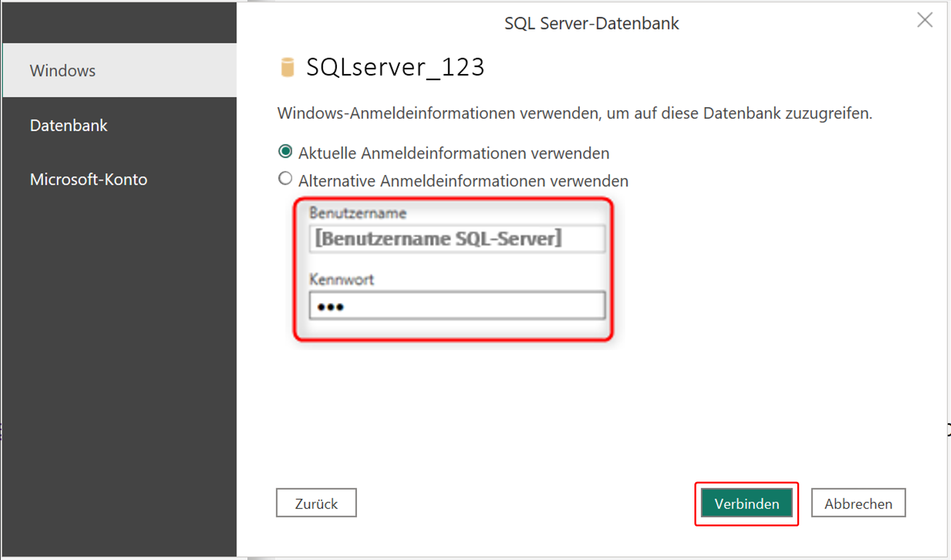The image size is (951, 560).
Task: Click the 'Alternative Anmeldeinformationen verwenden' label text
Action: click(x=463, y=181)
